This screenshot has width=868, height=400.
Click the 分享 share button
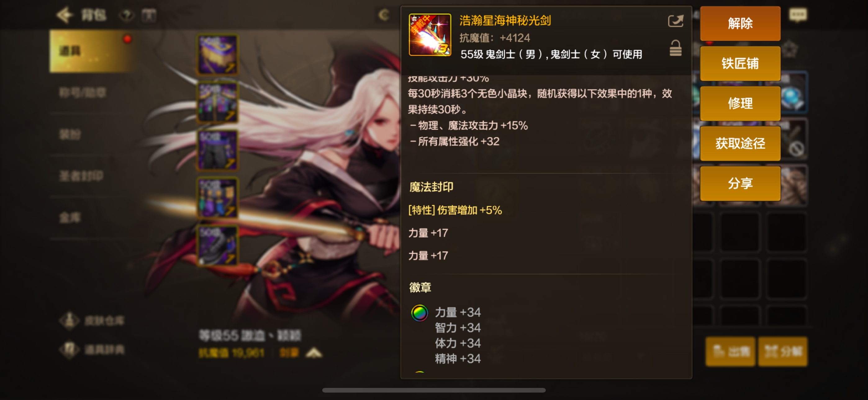click(x=740, y=184)
